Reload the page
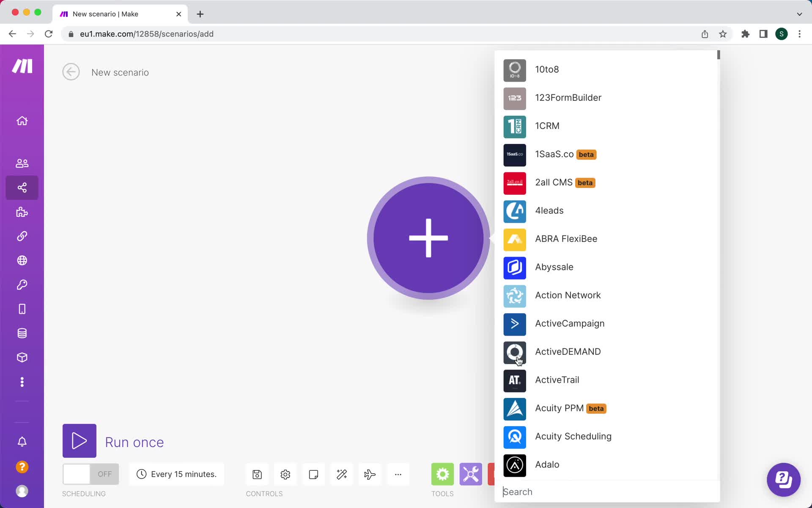 (x=49, y=34)
